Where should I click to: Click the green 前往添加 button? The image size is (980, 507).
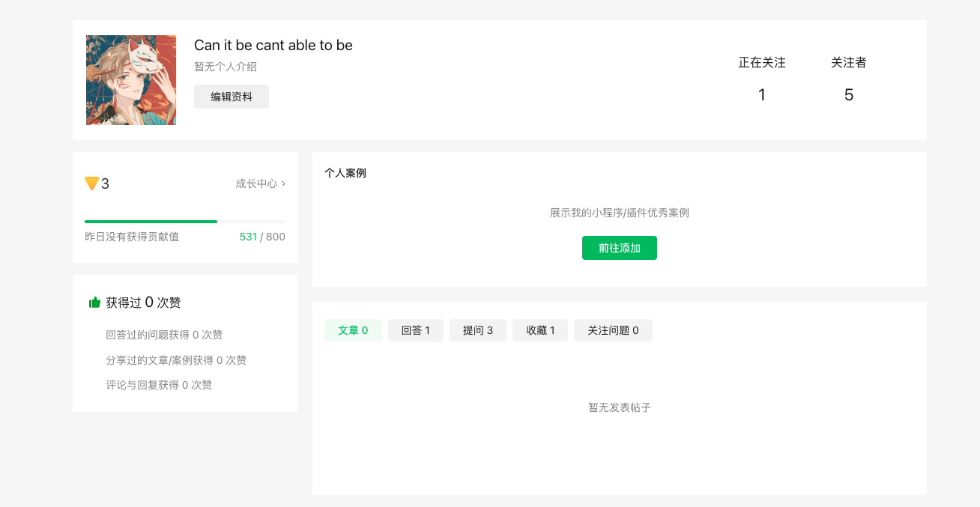coord(620,248)
